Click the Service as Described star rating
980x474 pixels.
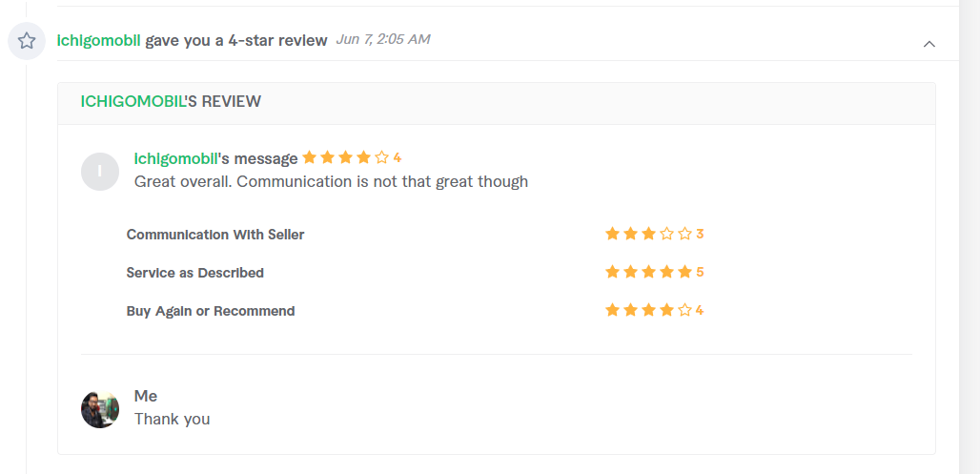649,272
